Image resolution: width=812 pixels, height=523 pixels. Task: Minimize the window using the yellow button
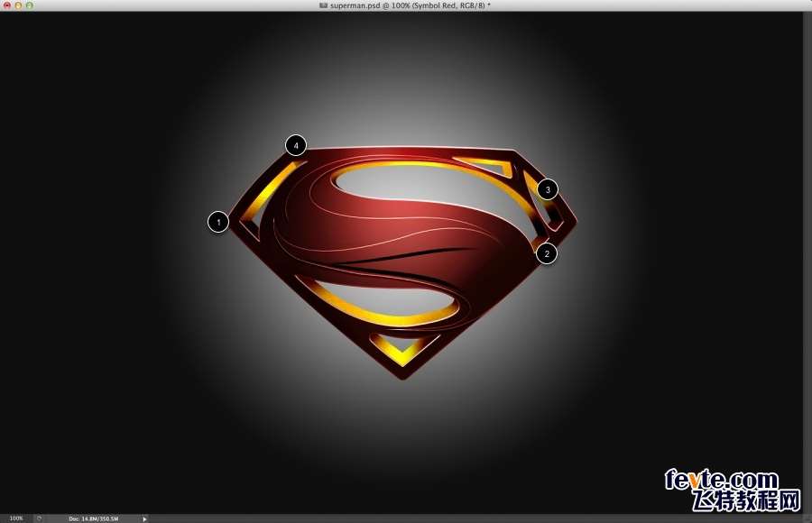coord(18,5)
